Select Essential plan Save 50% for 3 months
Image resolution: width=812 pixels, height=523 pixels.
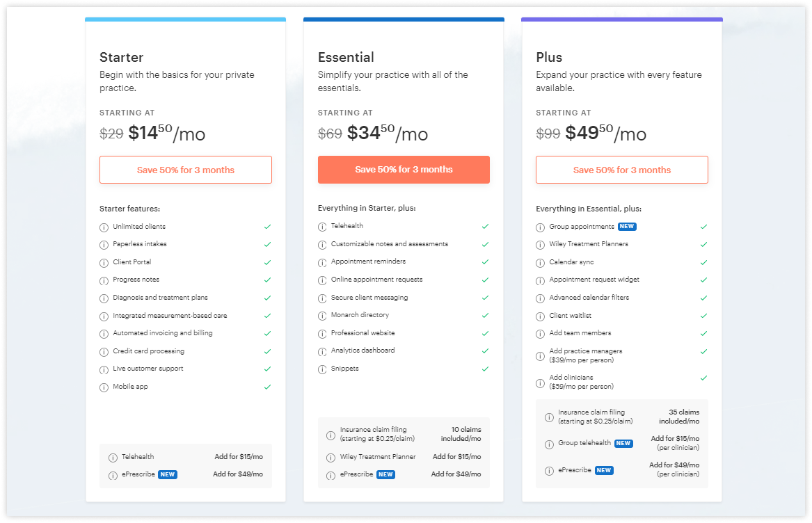point(404,169)
